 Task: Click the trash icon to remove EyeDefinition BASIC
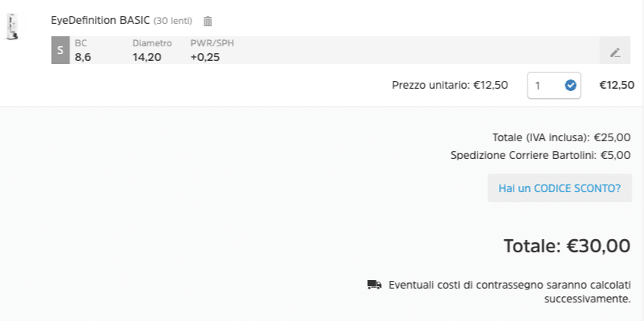click(207, 22)
